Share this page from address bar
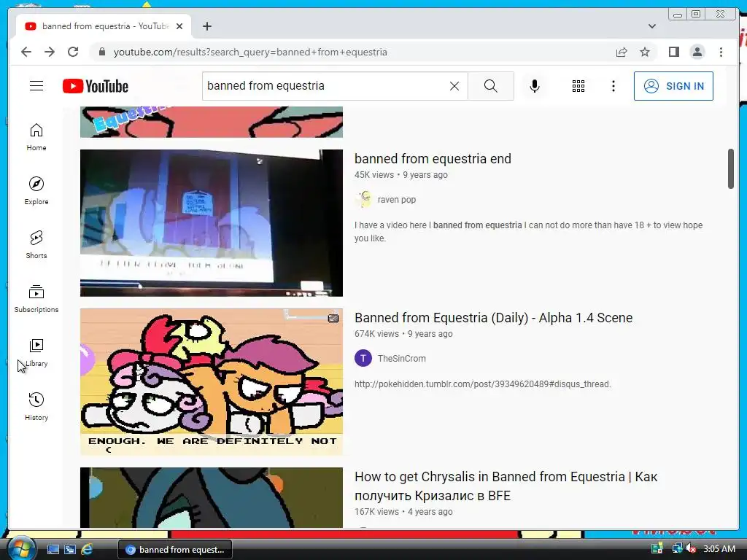This screenshot has width=747, height=560. pos(622,52)
